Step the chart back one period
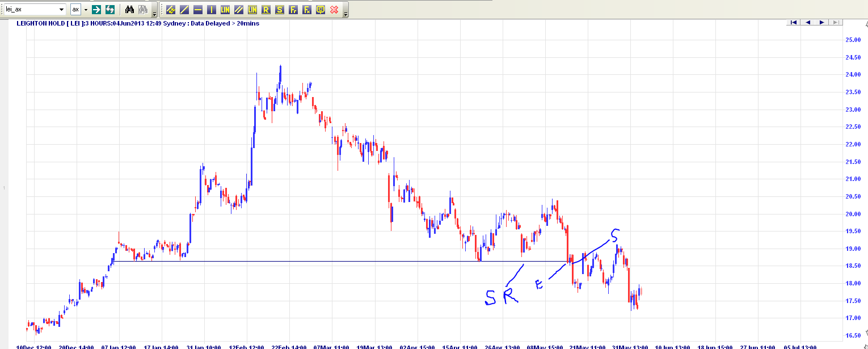The height and width of the screenshot is (349, 868). [x=808, y=22]
